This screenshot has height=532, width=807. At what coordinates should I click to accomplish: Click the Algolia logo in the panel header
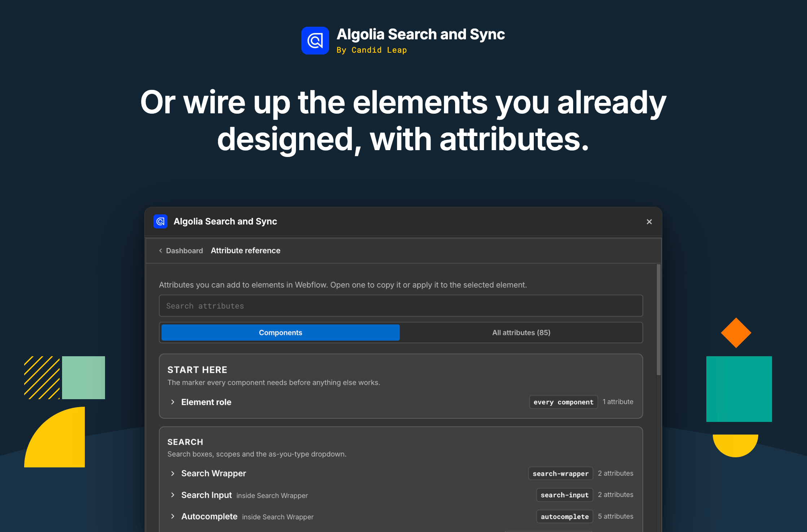[x=160, y=221]
